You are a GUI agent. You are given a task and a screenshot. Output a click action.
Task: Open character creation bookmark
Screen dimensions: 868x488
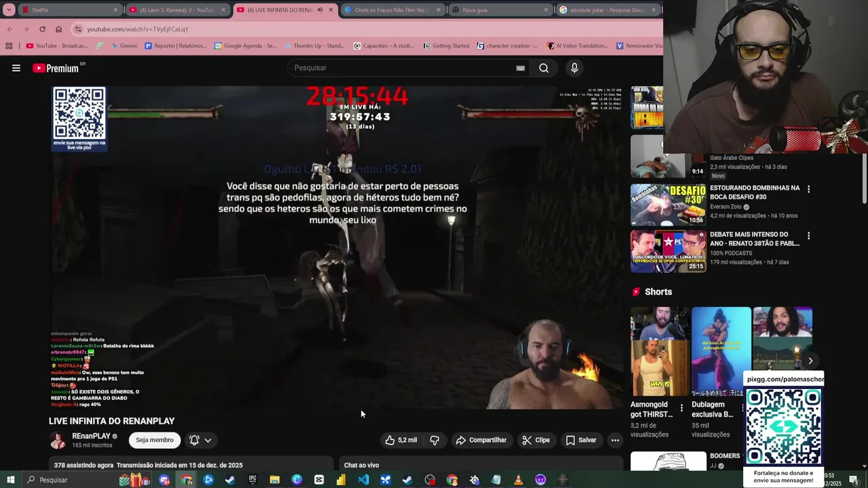pyautogui.click(x=507, y=46)
